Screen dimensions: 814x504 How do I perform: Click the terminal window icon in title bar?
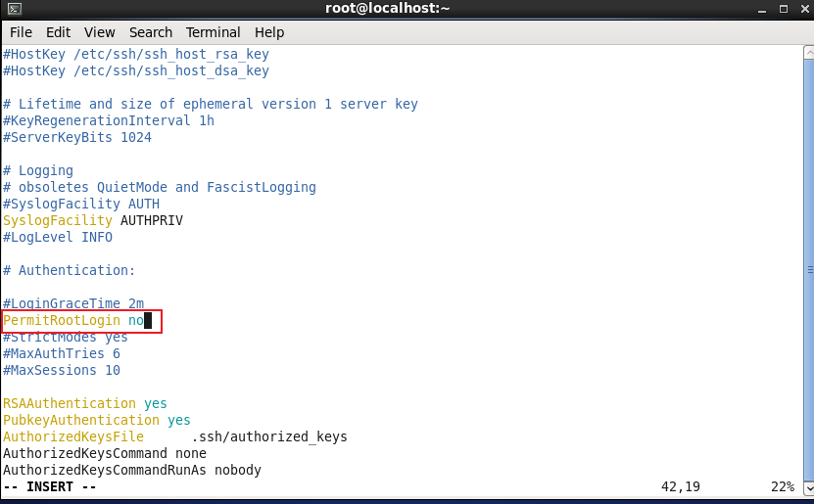15,9
